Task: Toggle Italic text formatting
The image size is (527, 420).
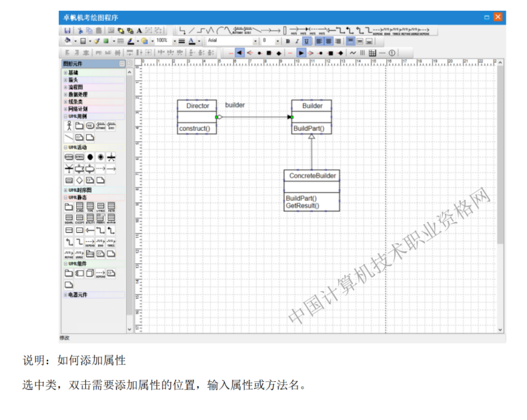Action: 297,41
